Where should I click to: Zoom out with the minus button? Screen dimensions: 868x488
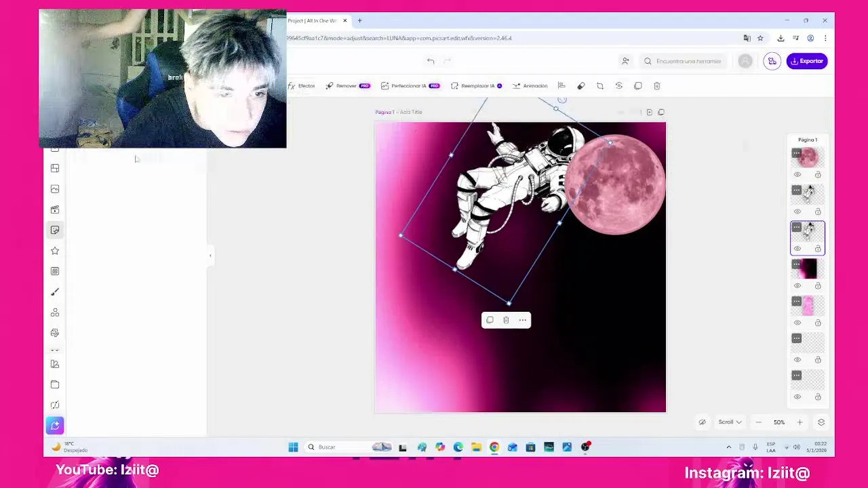(x=759, y=422)
